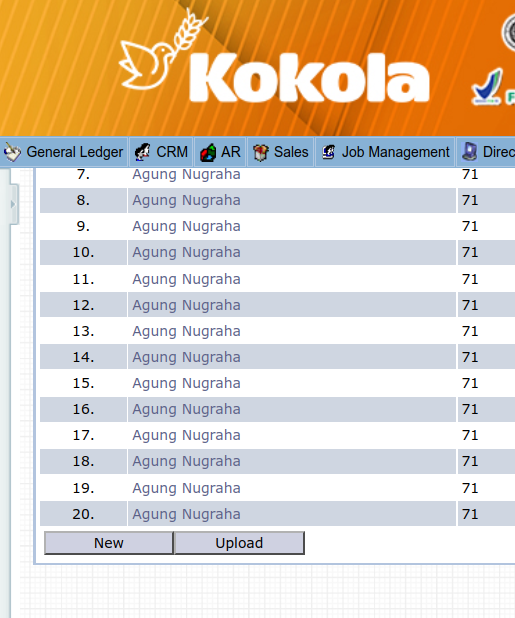Open Agung Nugraha link in row 12
The image size is (515, 618).
(186, 305)
